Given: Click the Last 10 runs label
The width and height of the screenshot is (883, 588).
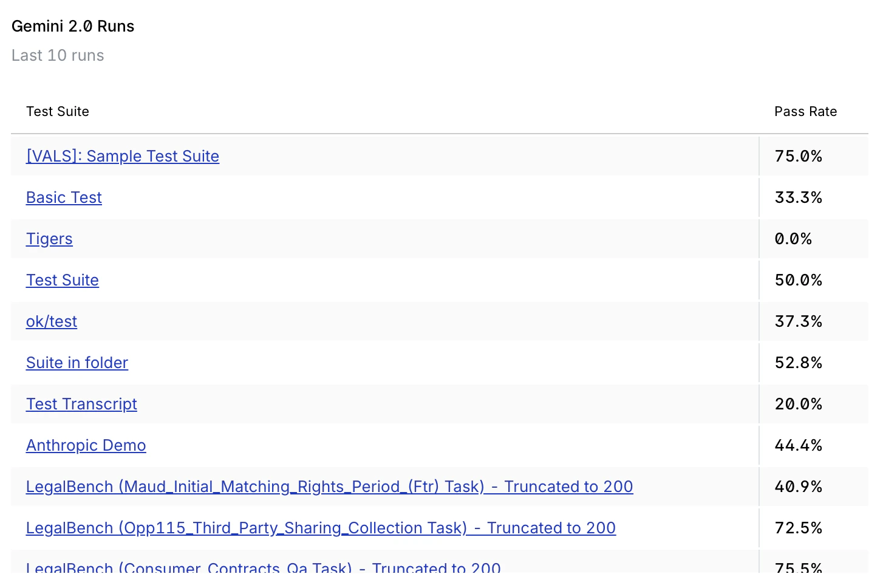Looking at the screenshot, I should click(58, 55).
